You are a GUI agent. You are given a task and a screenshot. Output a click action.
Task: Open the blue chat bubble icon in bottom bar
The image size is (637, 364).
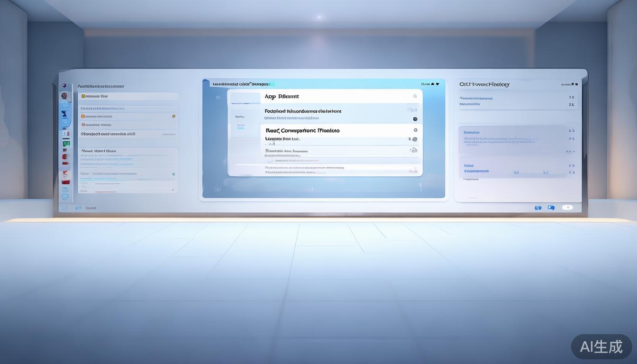click(x=551, y=208)
